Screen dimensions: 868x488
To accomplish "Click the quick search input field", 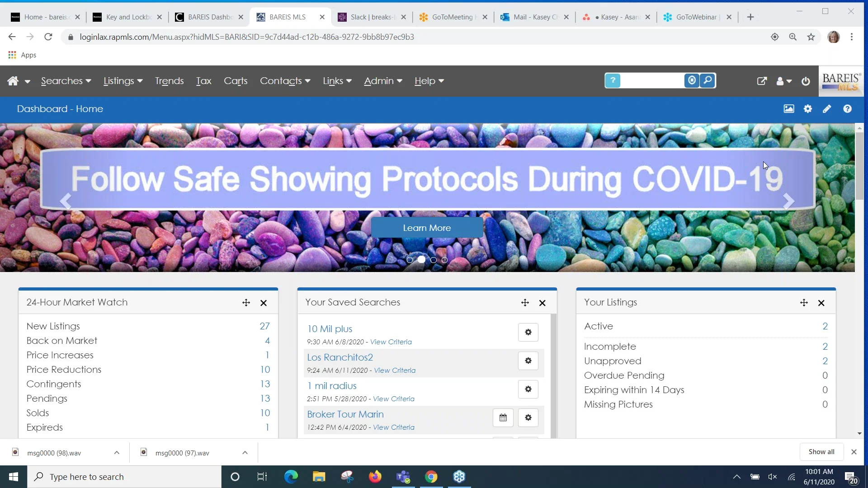I will [x=652, y=80].
